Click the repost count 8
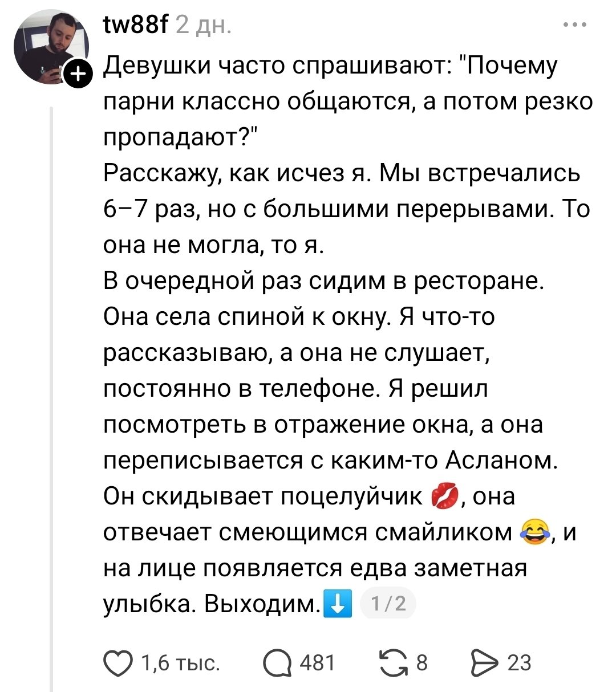 pos(422,663)
